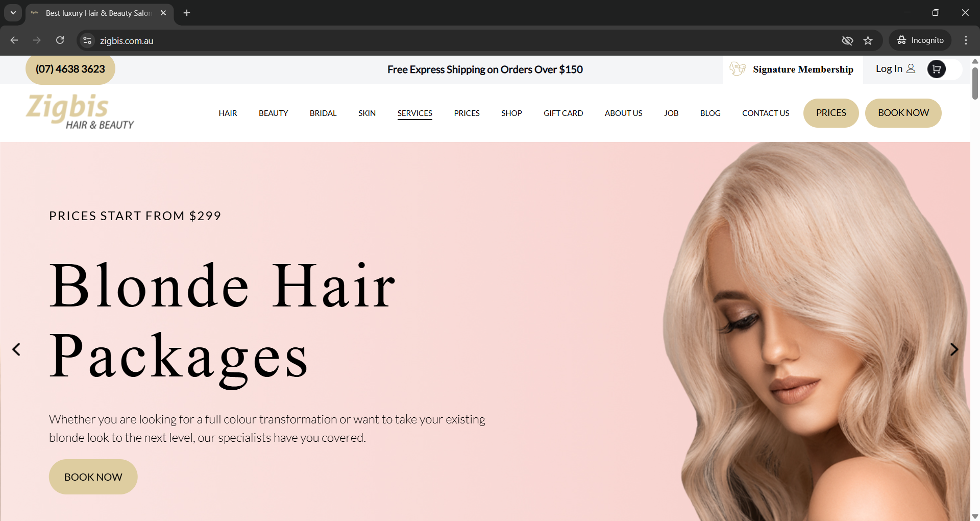This screenshot has width=980, height=521.
Task: Click the reload page icon
Action: pyautogui.click(x=60, y=40)
